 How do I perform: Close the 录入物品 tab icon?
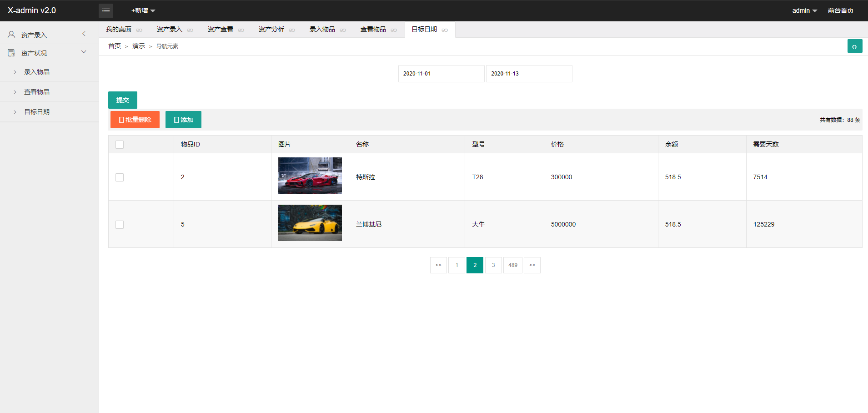(343, 30)
